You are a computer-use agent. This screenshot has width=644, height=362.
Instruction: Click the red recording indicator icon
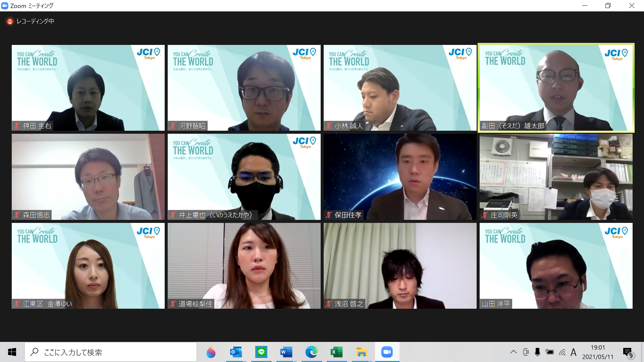10,21
